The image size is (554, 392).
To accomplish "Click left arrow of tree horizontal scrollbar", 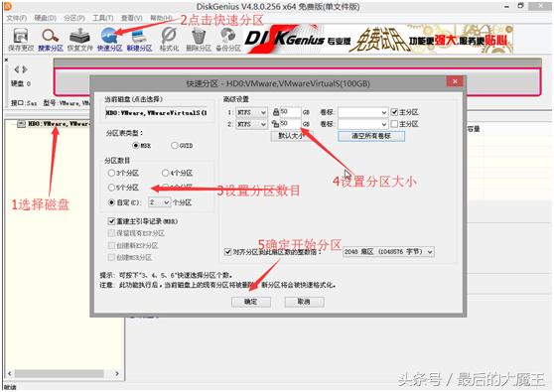I will point(10,373).
